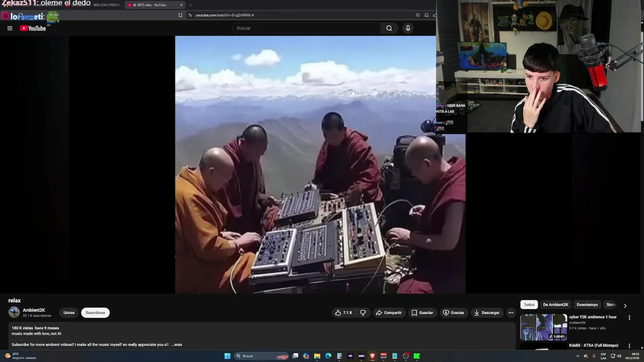This screenshot has height=362, width=644.
Task: Open site settings icon beside URL
Action: [190, 15]
